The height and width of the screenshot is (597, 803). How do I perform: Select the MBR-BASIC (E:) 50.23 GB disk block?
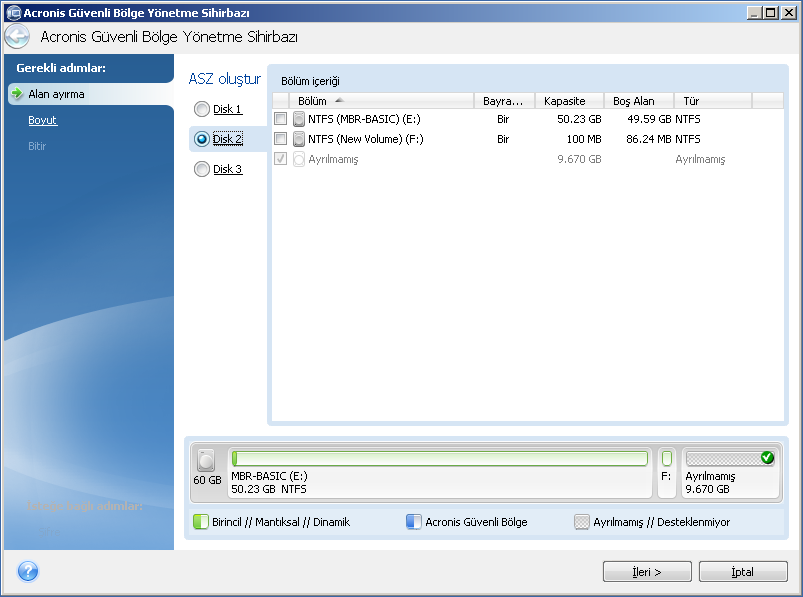tap(440, 472)
